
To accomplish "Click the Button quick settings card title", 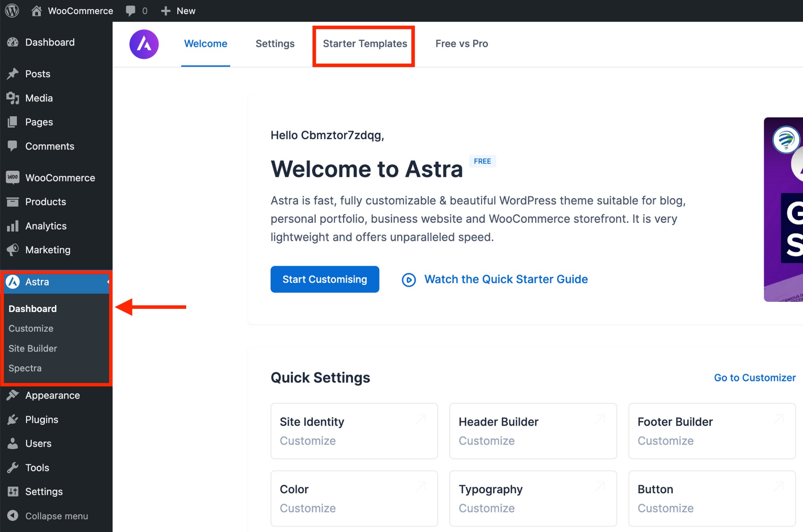I will [x=655, y=489].
